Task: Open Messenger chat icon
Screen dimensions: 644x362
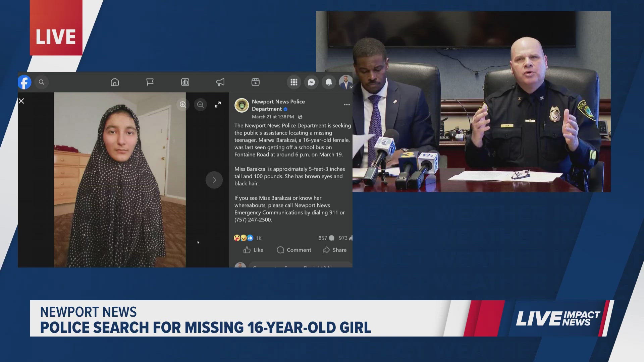Action: coord(311,82)
